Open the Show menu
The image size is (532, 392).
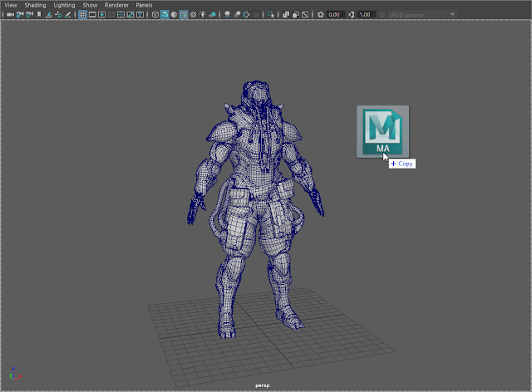pos(90,5)
